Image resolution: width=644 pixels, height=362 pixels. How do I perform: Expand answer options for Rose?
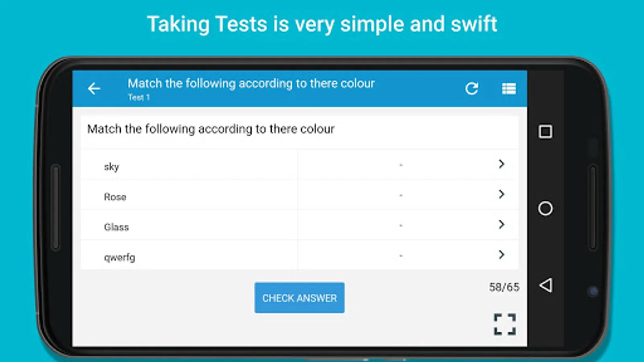pos(501,194)
